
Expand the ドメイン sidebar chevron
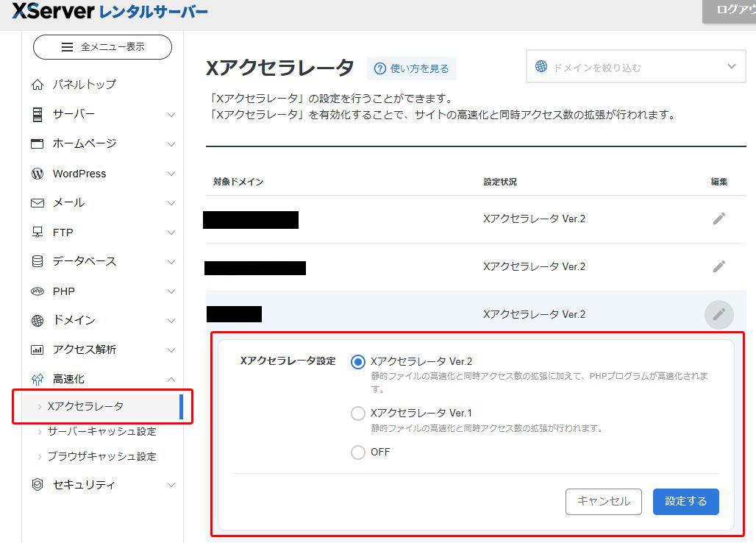pyautogui.click(x=171, y=321)
